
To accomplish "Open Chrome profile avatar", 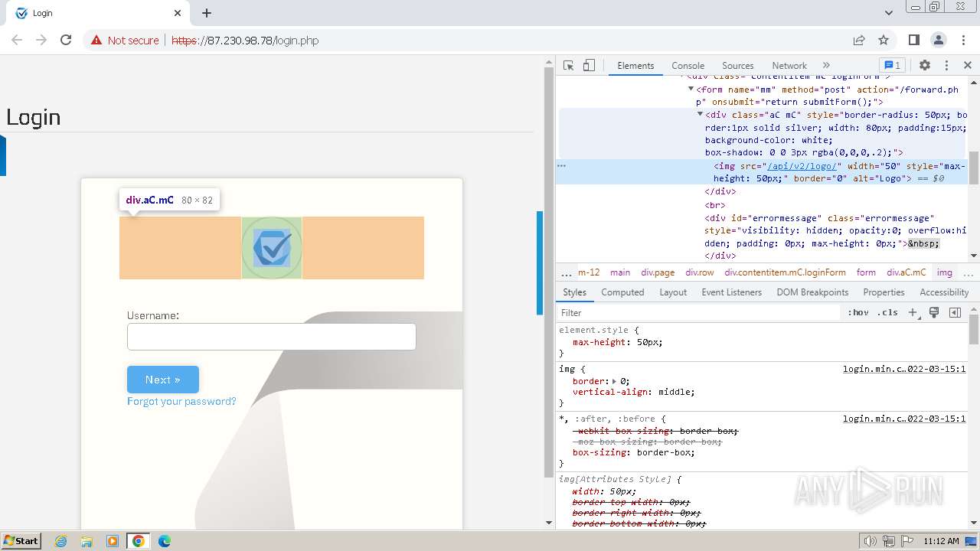I will click(939, 41).
